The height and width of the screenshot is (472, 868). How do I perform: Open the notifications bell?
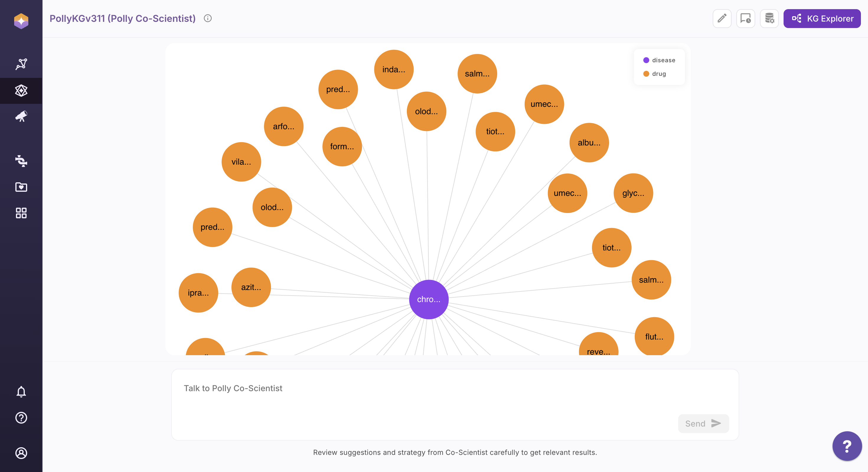21,391
